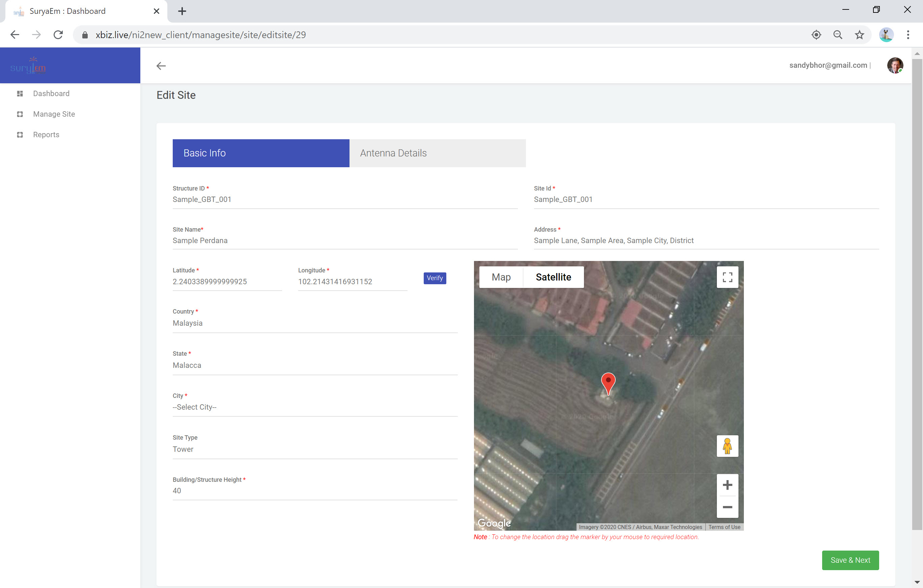Click the red location marker on map

coord(608,383)
